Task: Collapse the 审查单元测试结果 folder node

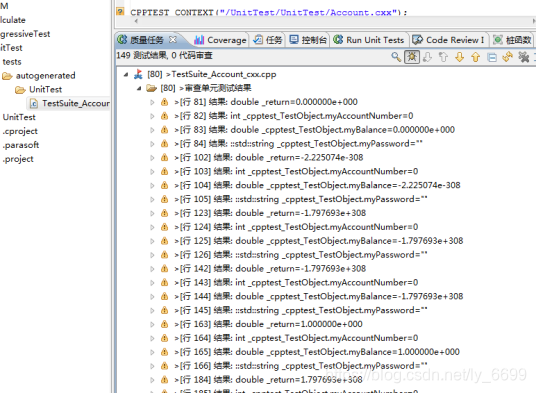Action: [139, 88]
